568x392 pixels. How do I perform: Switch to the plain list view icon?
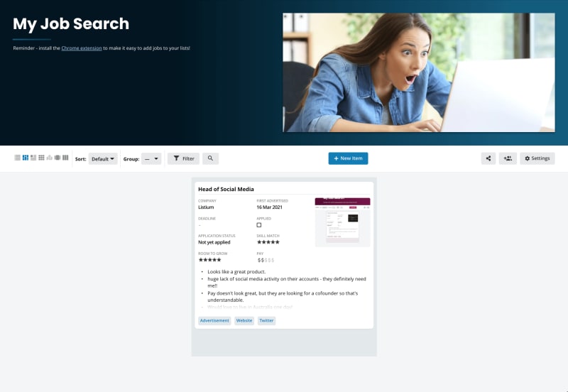click(x=18, y=158)
